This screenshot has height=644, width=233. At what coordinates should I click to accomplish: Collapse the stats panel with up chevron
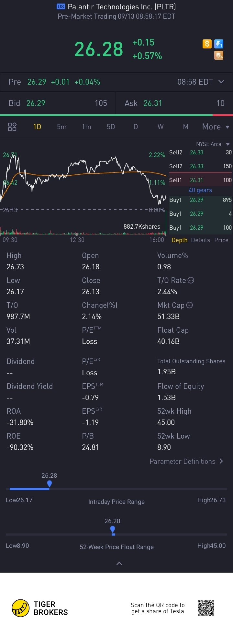coord(119,563)
